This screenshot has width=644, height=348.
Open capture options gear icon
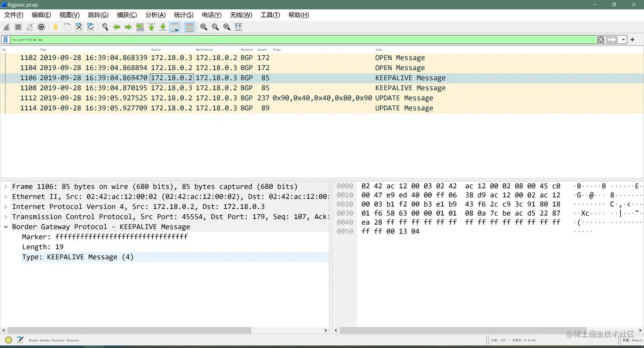point(41,27)
